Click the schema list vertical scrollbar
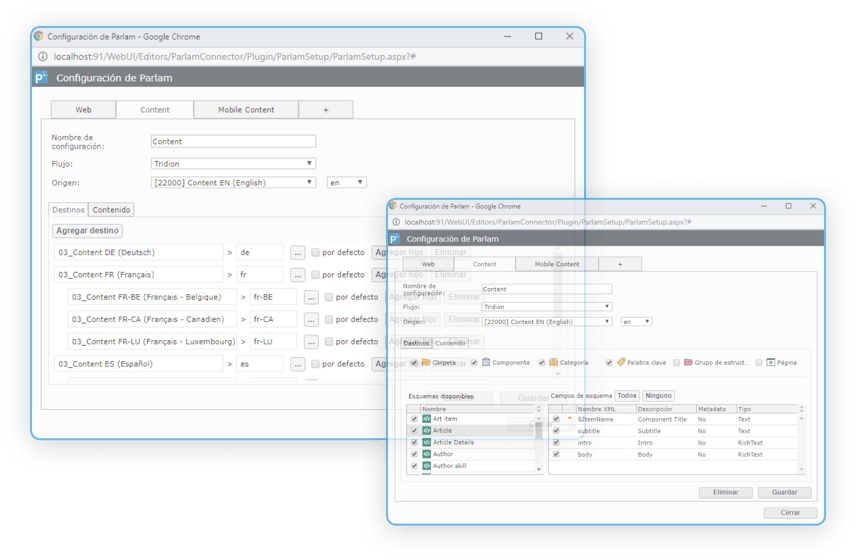 point(539,440)
